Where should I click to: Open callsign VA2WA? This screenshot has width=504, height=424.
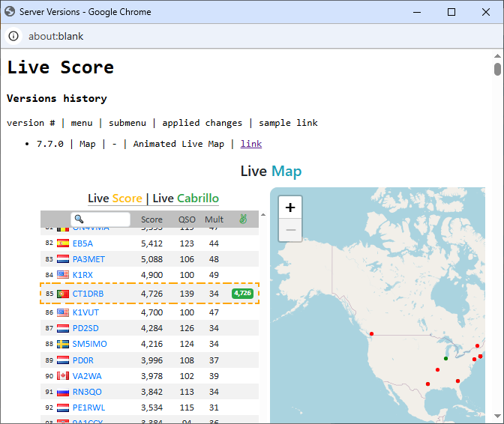[87, 376]
